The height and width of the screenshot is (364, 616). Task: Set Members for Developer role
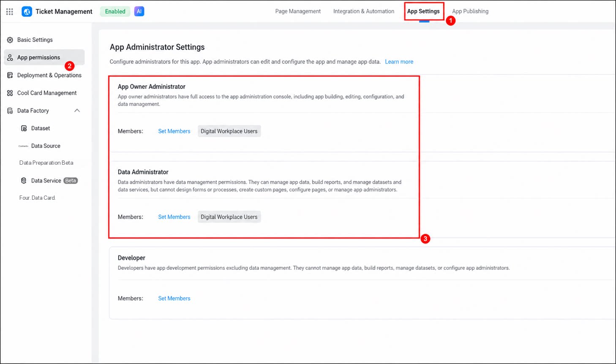click(x=174, y=299)
